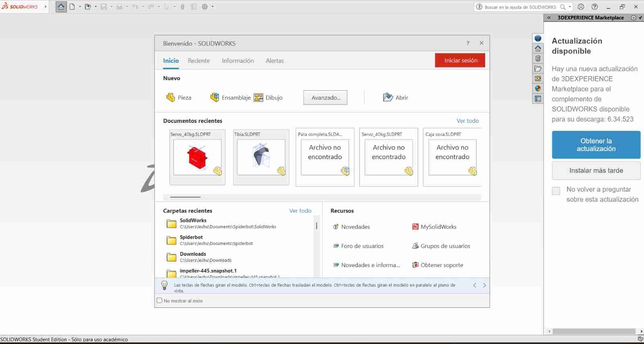Click Obtener la actualización button
Image resolution: width=644 pixels, height=344 pixels.
click(x=596, y=145)
